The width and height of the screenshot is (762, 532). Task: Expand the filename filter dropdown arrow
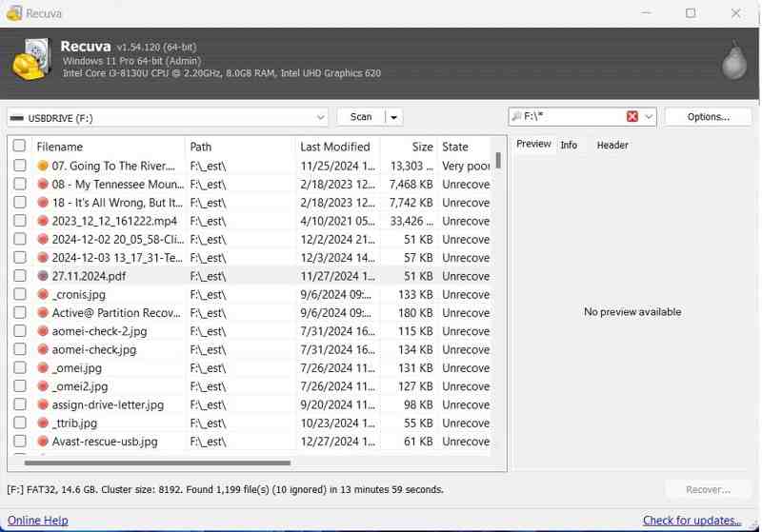click(649, 116)
